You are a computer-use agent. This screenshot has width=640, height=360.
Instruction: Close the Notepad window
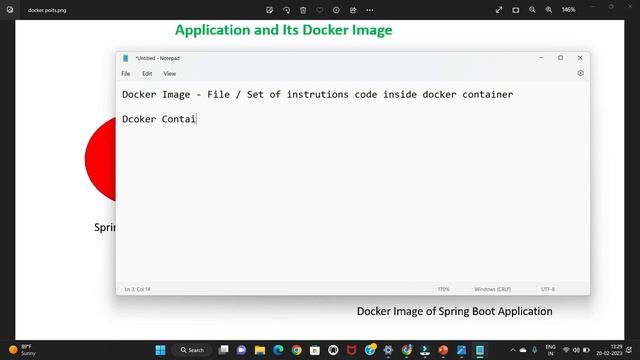click(580, 58)
